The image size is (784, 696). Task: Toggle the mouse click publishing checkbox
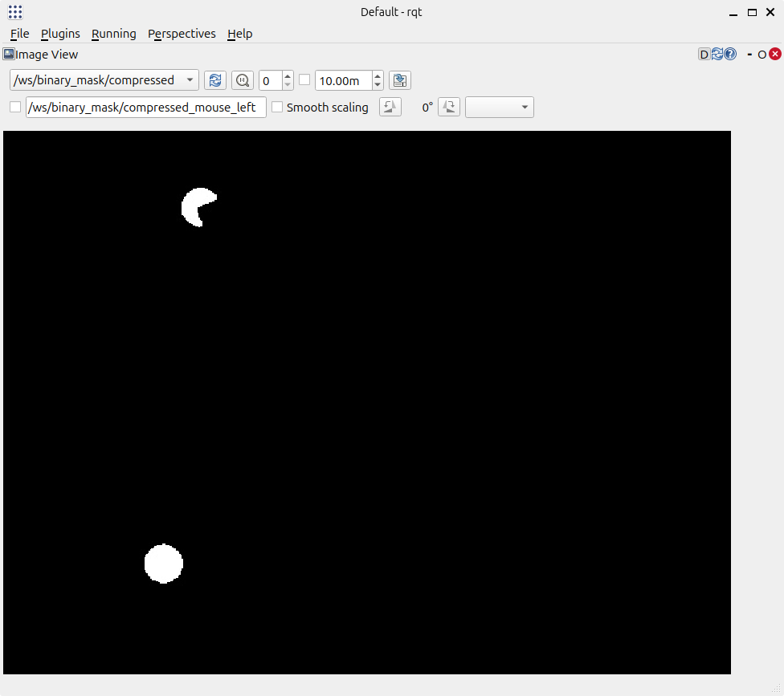pos(15,108)
